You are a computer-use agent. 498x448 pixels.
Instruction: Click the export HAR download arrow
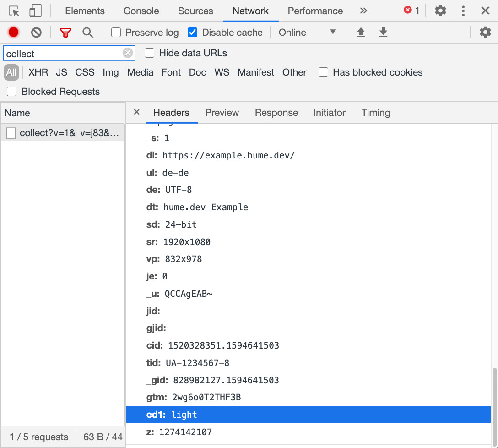[x=383, y=33]
